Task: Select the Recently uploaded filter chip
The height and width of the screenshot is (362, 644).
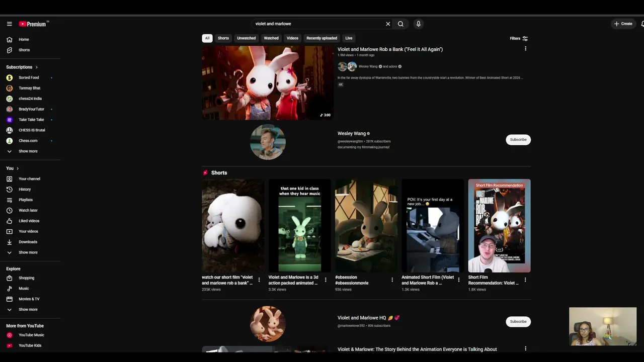Action: tap(322, 38)
